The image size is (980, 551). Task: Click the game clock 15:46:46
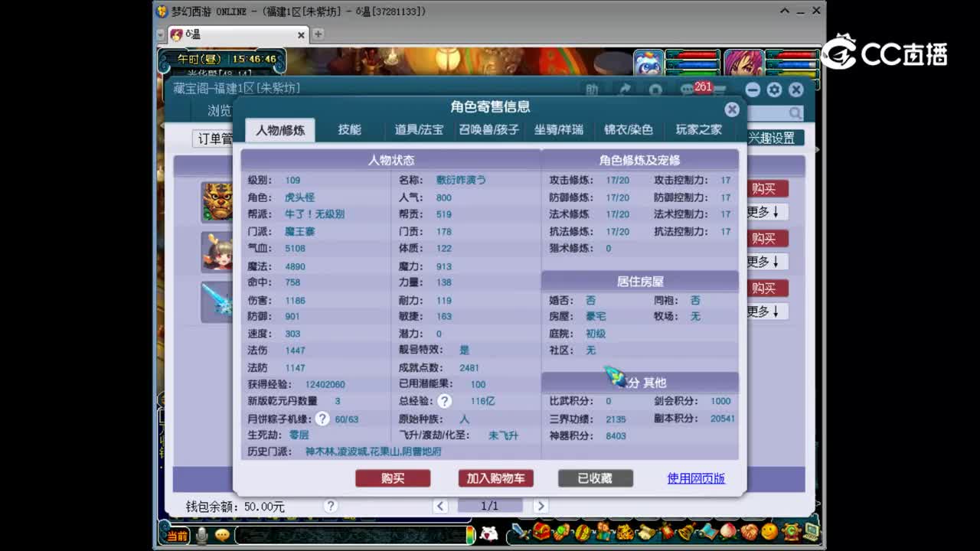coord(254,59)
